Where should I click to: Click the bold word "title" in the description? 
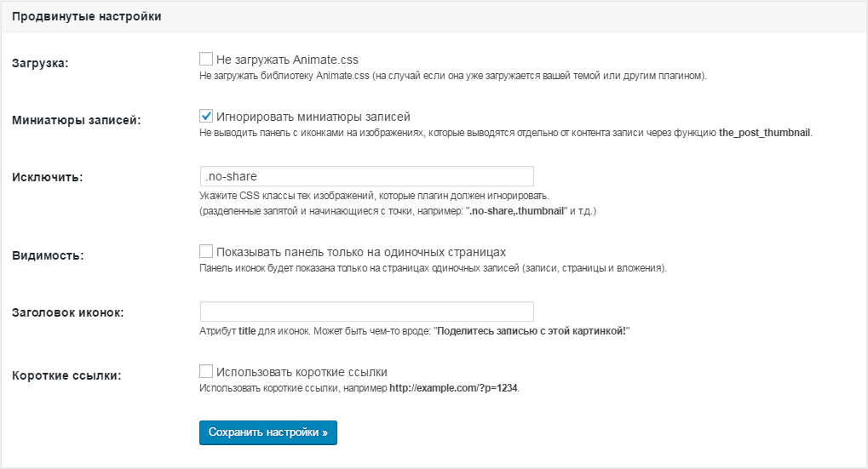[x=247, y=331]
